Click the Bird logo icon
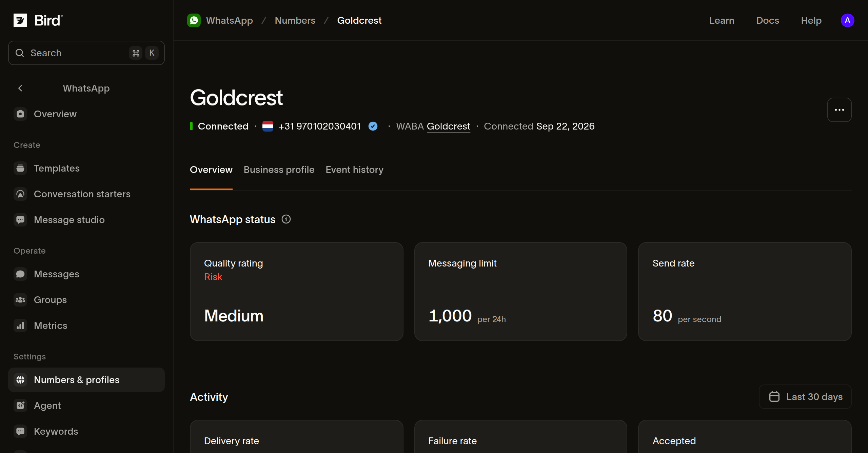This screenshot has height=453, width=868. pos(20,20)
